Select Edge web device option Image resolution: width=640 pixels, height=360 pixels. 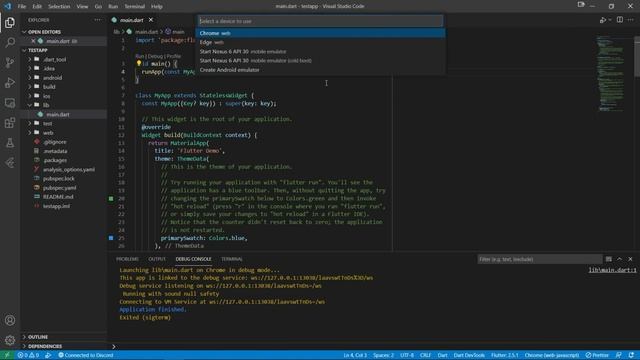coord(320,42)
